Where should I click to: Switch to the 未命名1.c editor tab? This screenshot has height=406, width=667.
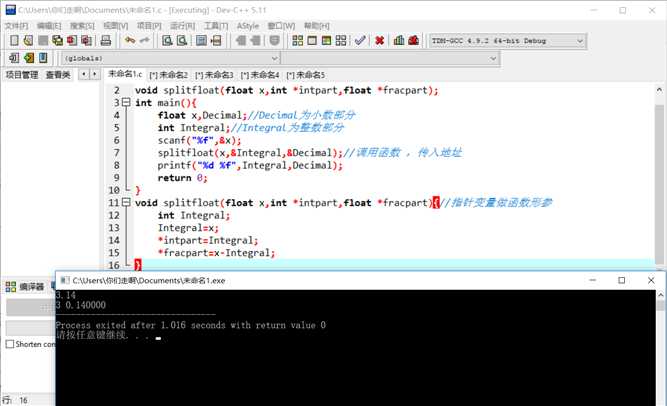(125, 74)
